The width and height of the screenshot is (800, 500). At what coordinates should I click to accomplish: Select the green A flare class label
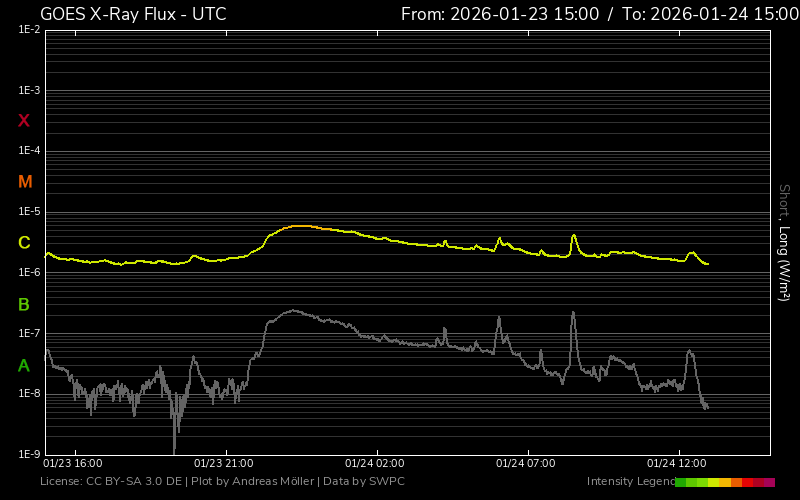[24, 366]
